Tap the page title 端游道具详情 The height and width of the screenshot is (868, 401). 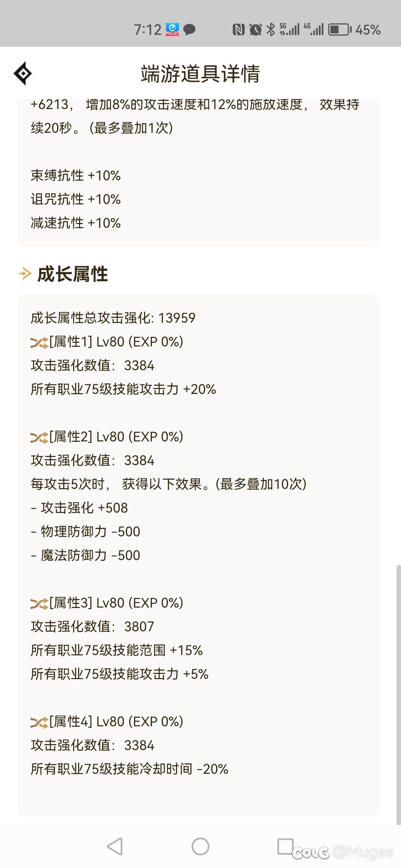click(200, 73)
